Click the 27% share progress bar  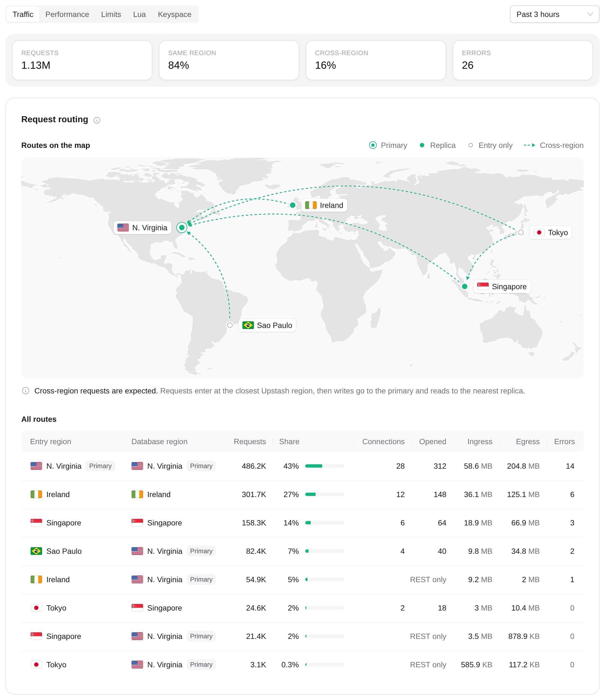[324, 494]
